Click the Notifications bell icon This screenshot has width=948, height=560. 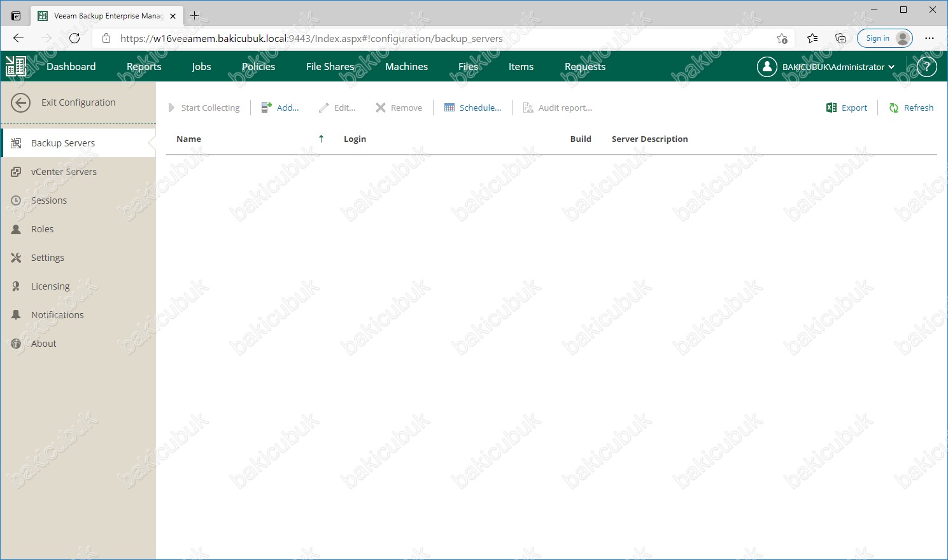[x=17, y=315]
